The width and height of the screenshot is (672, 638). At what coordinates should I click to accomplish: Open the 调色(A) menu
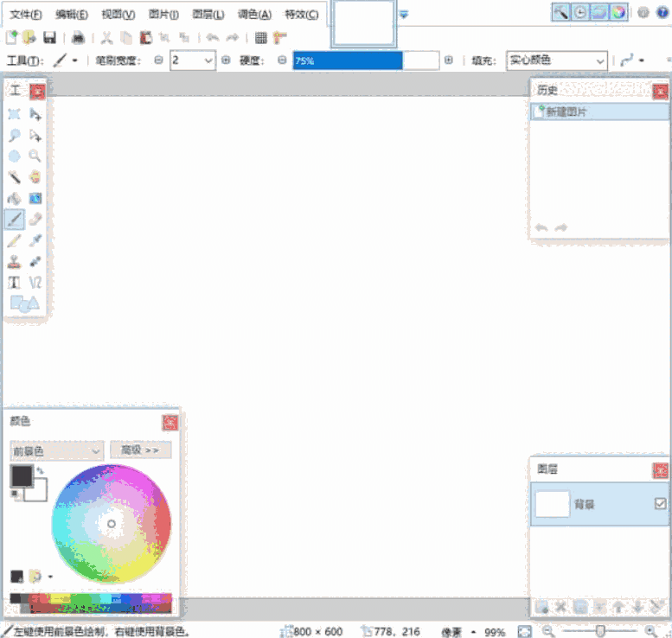(254, 15)
